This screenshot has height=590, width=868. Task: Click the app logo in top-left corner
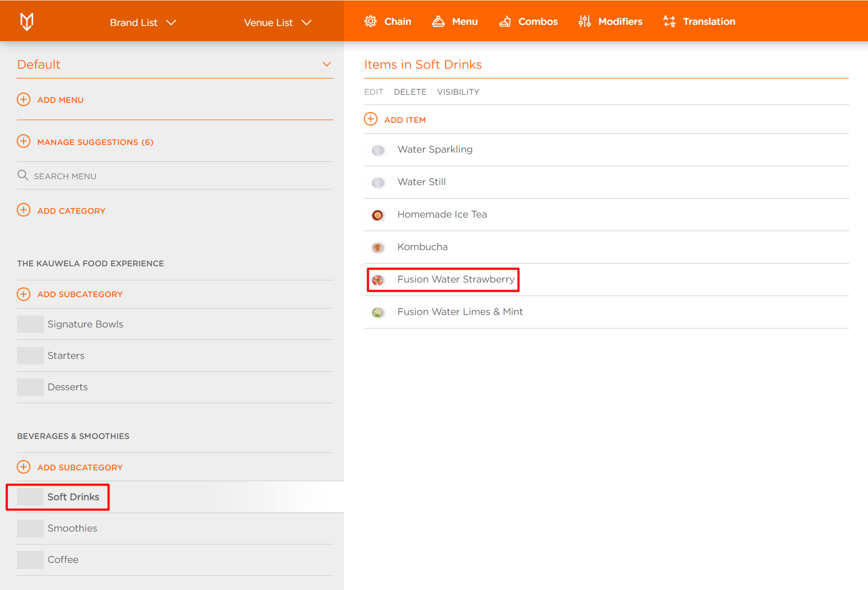pos(27,22)
